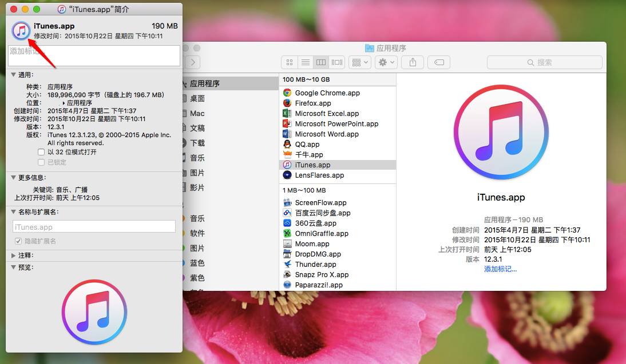The image size is (626, 364).
Task: Select 桌面 in the Finder sidebar
Action: [x=197, y=98]
